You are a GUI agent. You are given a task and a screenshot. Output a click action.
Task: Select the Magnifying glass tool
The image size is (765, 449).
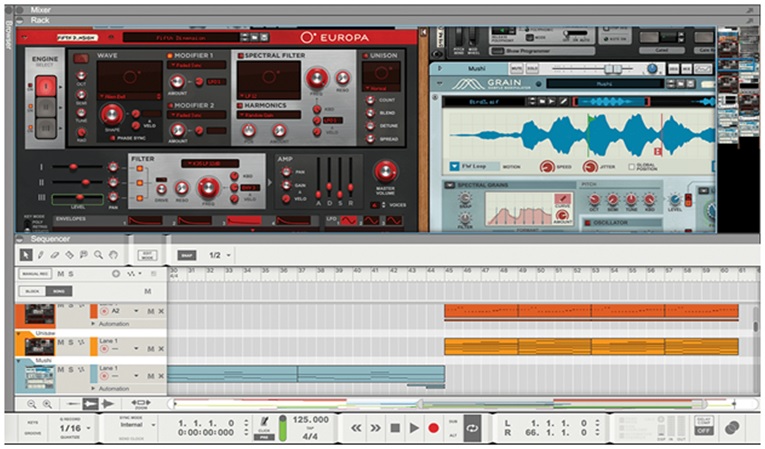coord(99,255)
